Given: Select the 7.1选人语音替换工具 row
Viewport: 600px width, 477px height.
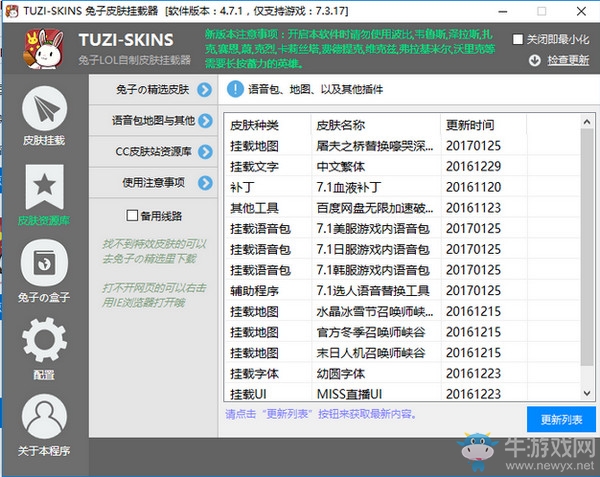Looking at the screenshot, I should click(x=403, y=290).
